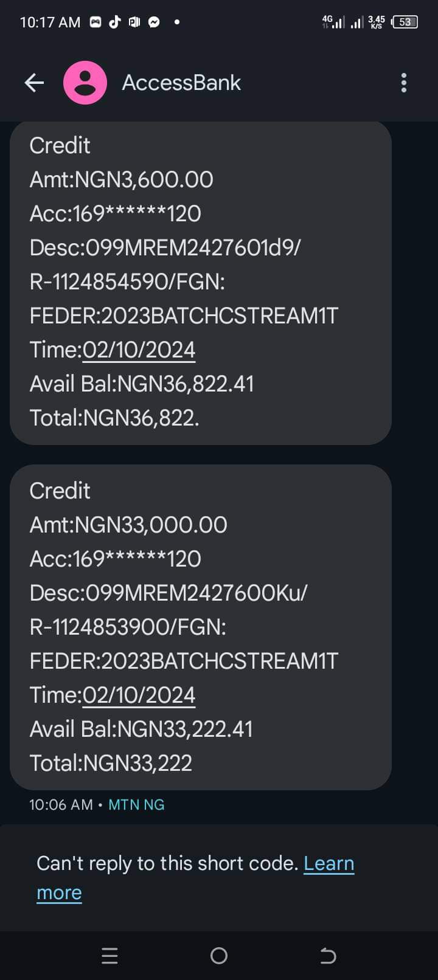Tap the AccessBank conversation title
The width and height of the screenshot is (438, 980).
[181, 83]
